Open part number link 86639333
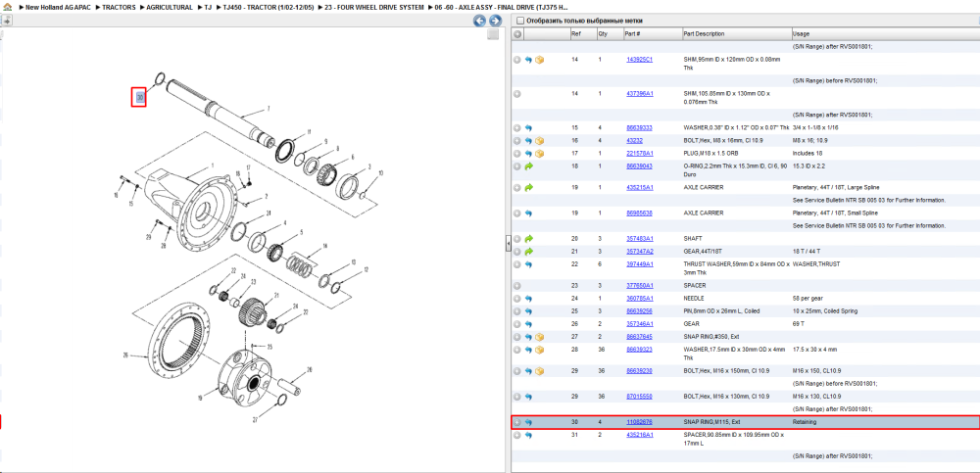 639,128
